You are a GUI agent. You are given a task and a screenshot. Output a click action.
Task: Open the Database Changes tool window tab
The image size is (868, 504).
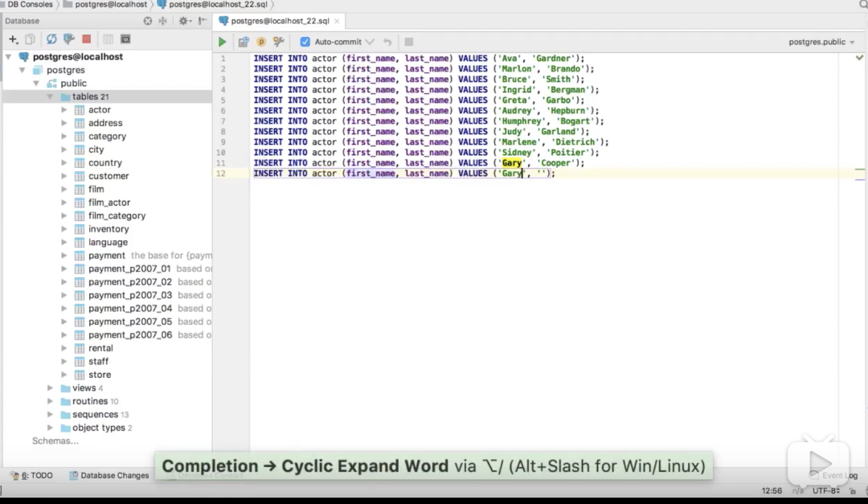[x=109, y=475]
